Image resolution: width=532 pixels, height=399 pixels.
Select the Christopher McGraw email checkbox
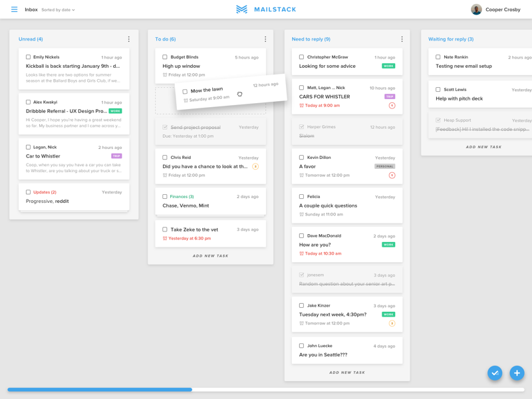[301, 57]
